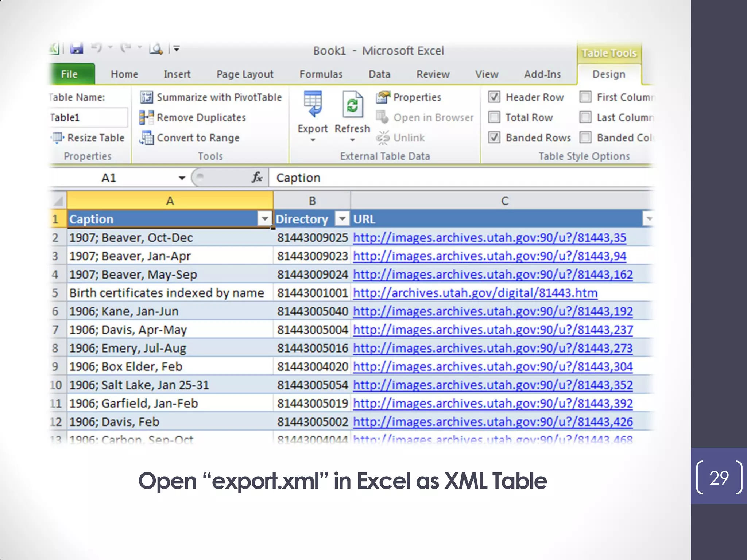Viewport: 747px width, 560px height.
Task: Switch to the View tab
Action: tap(487, 74)
